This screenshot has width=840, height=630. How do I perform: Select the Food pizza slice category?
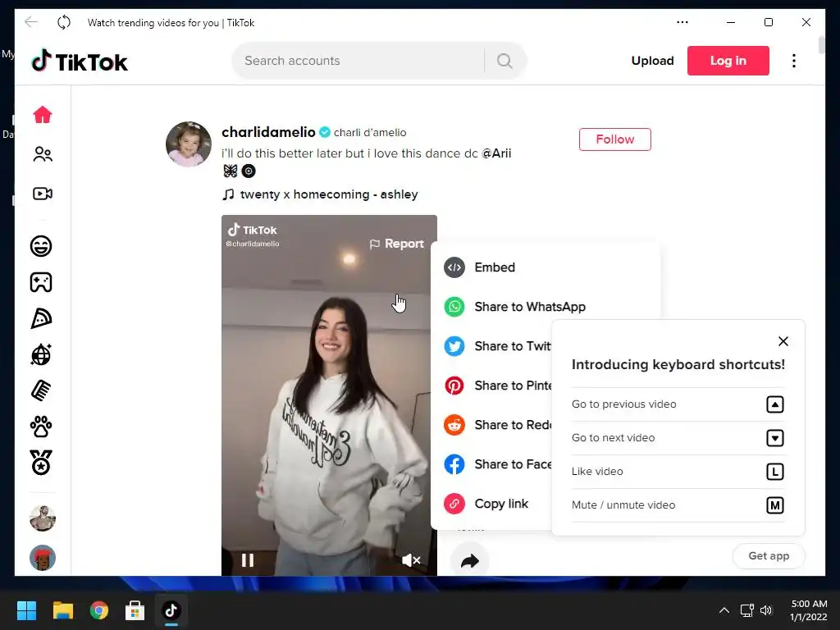tap(41, 319)
